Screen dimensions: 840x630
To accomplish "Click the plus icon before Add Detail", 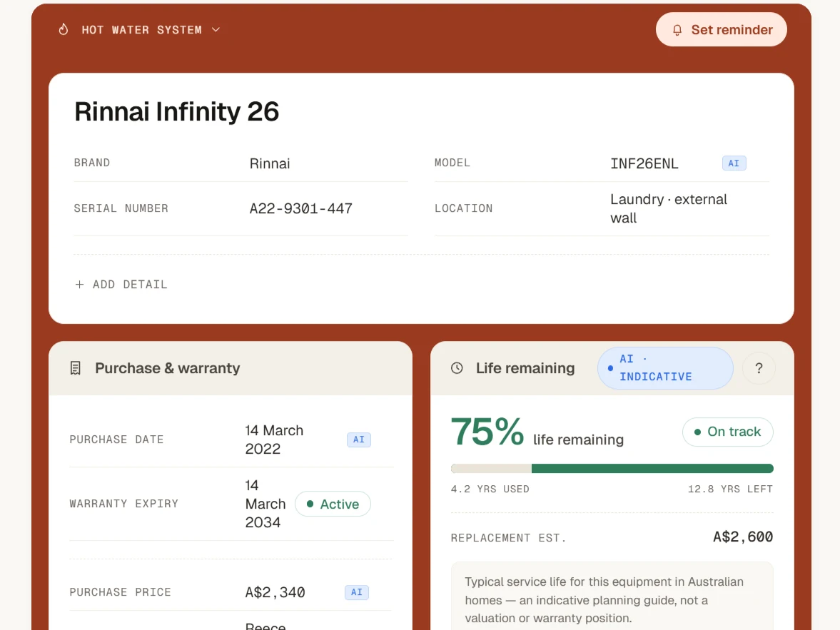I will (x=79, y=285).
